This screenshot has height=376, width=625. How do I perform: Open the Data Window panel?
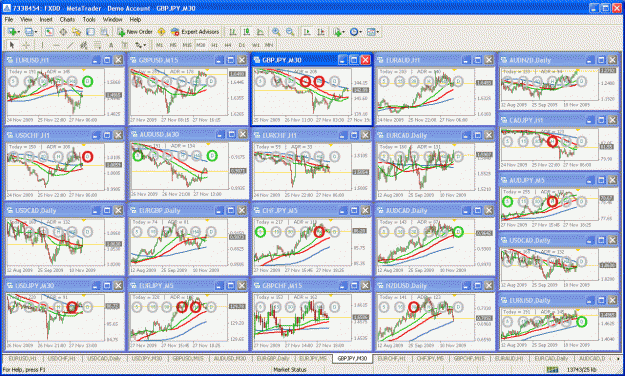[63, 32]
